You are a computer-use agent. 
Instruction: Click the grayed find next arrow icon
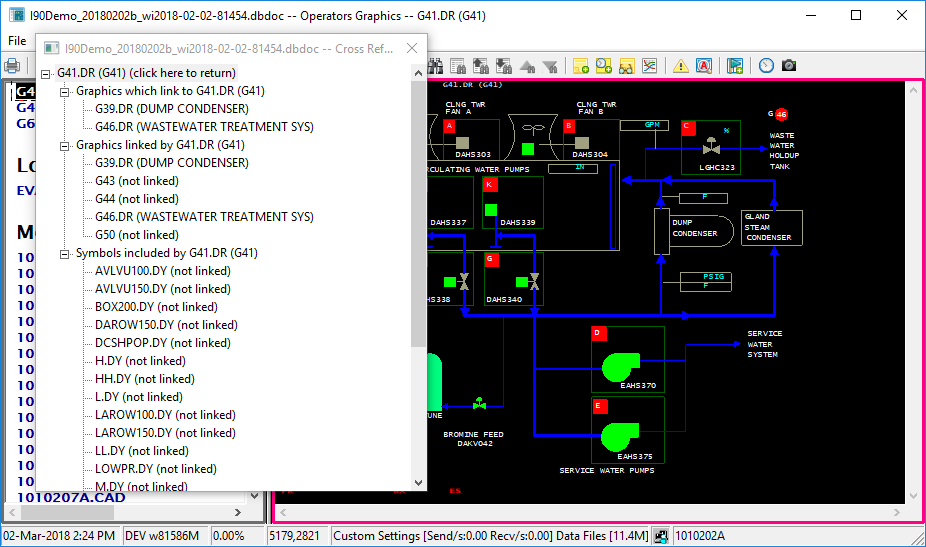550,66
